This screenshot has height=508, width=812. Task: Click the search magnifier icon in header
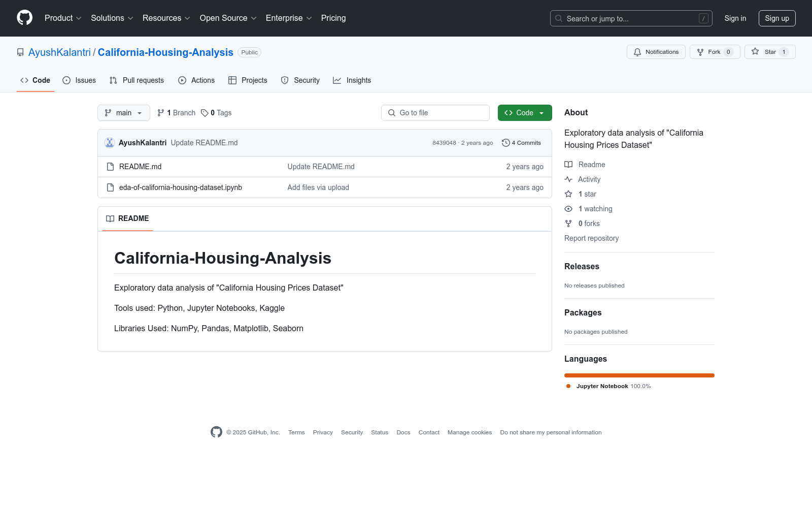click(x=559, y=18)
